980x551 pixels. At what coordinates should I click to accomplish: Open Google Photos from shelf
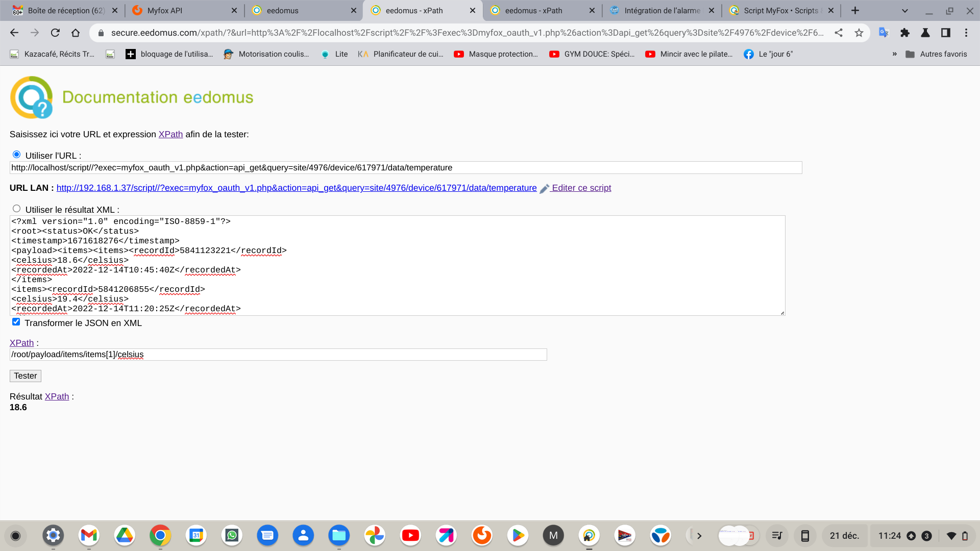(375, 535)
